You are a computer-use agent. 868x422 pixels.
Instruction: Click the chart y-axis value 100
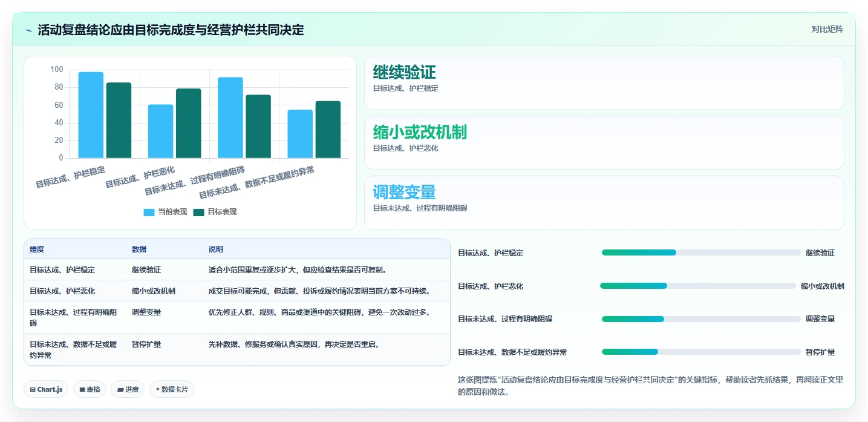57,70
